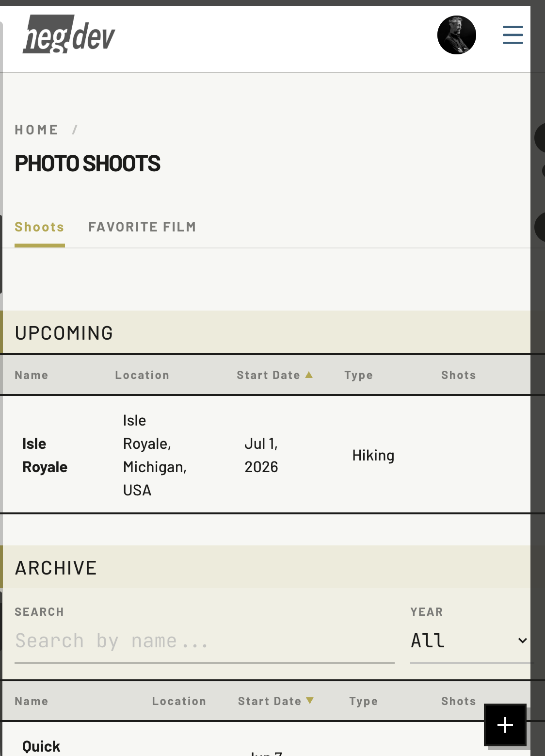Switch to the FAVORITE FILM tab
Image resolution: width=545 pixels, height=756 pixels.
[x=142, y=227]
